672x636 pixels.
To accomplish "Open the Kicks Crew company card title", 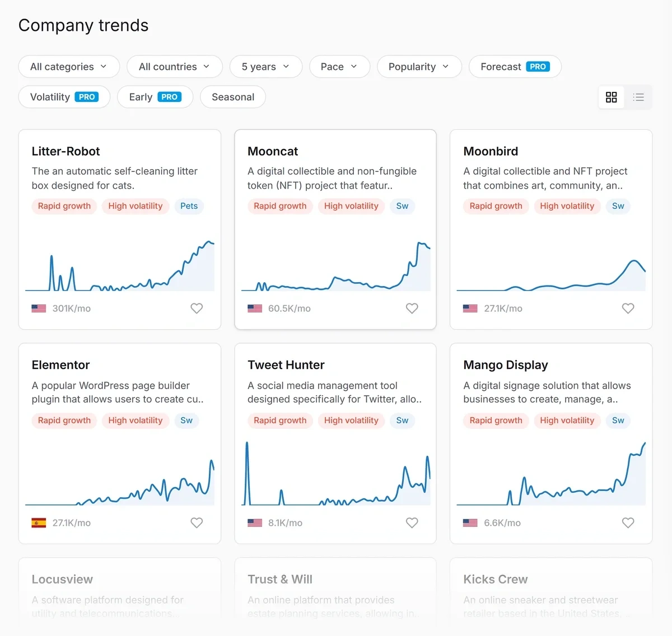I will coord(496,579).
